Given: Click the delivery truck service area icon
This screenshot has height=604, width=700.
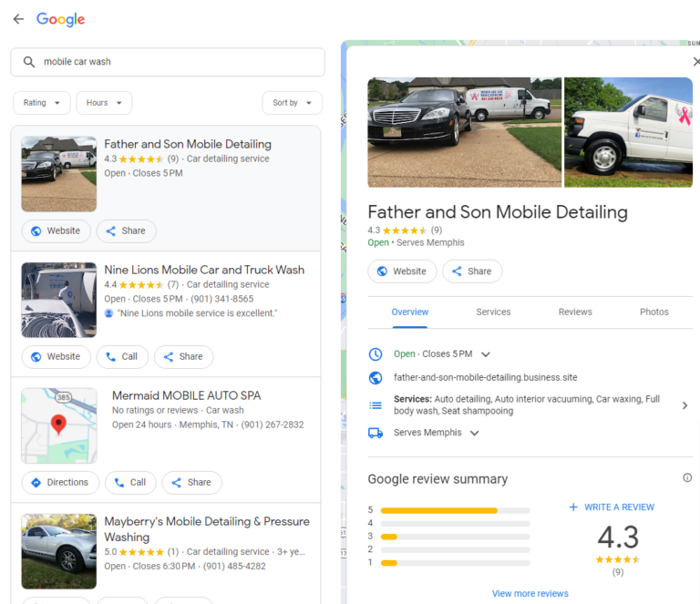Looking at the screenshot, I should 376,433.
